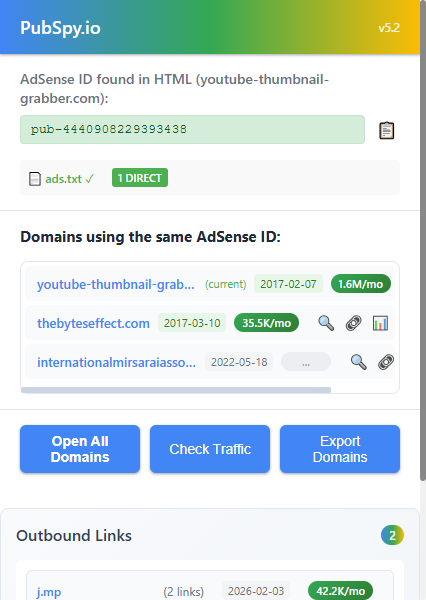Open thebyteseffect.com domain link
426x600 pixels.
tap(93, 323)
